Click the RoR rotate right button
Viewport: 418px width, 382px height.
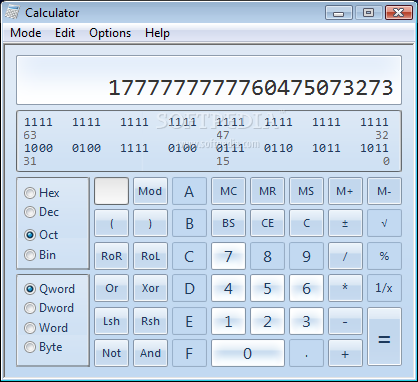tap(111, 256)
